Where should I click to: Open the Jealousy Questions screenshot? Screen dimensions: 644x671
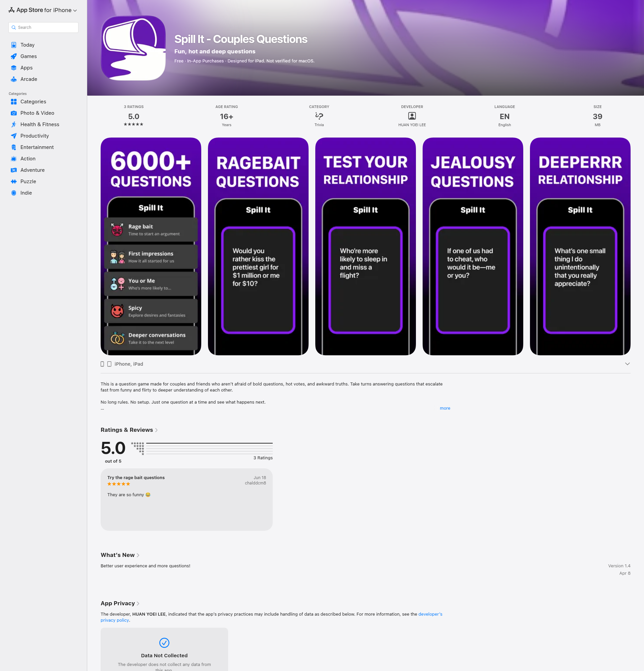point(473,247)
